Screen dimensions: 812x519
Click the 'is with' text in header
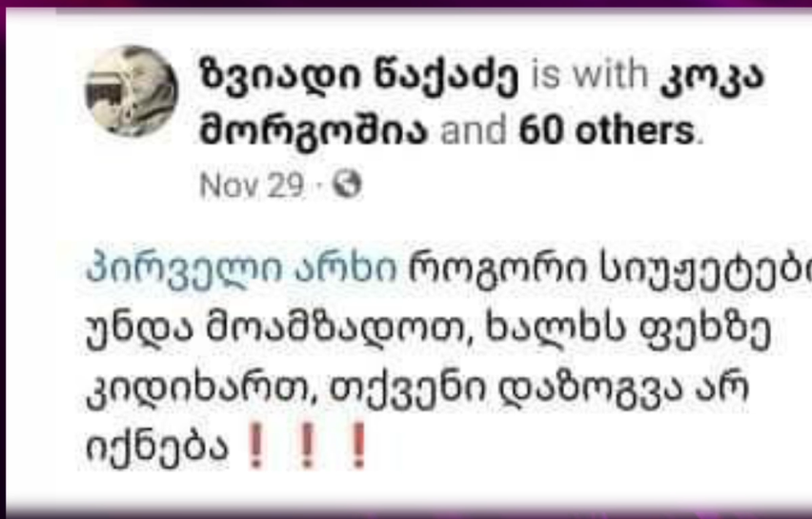pos(590,74)
